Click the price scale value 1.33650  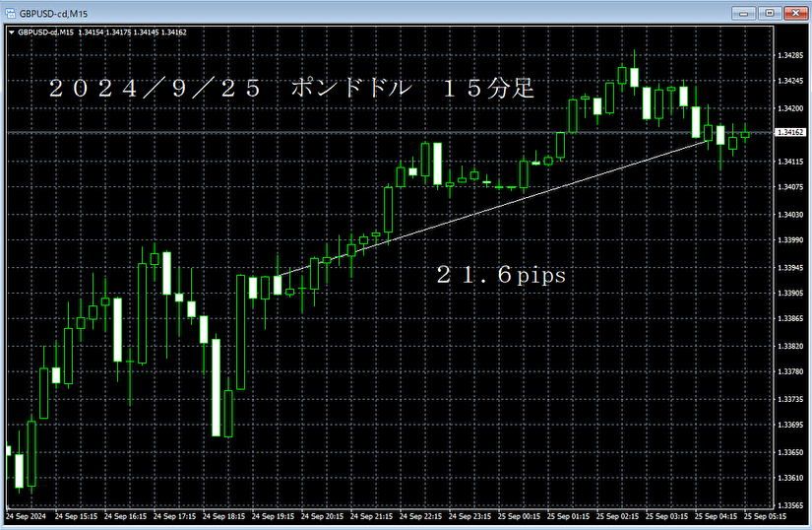[790, 452]
